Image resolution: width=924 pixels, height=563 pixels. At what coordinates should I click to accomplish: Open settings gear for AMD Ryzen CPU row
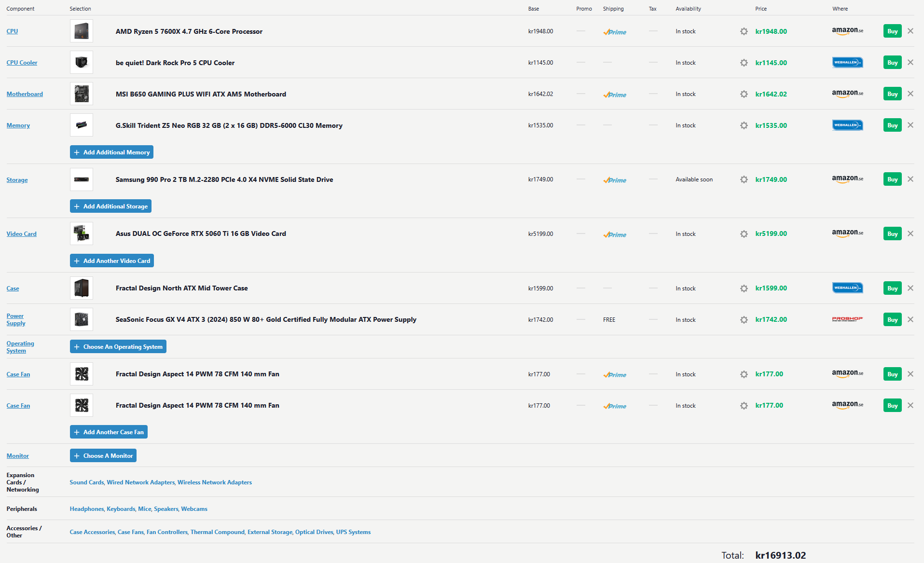pyautogui.click(x=744, y=31)
